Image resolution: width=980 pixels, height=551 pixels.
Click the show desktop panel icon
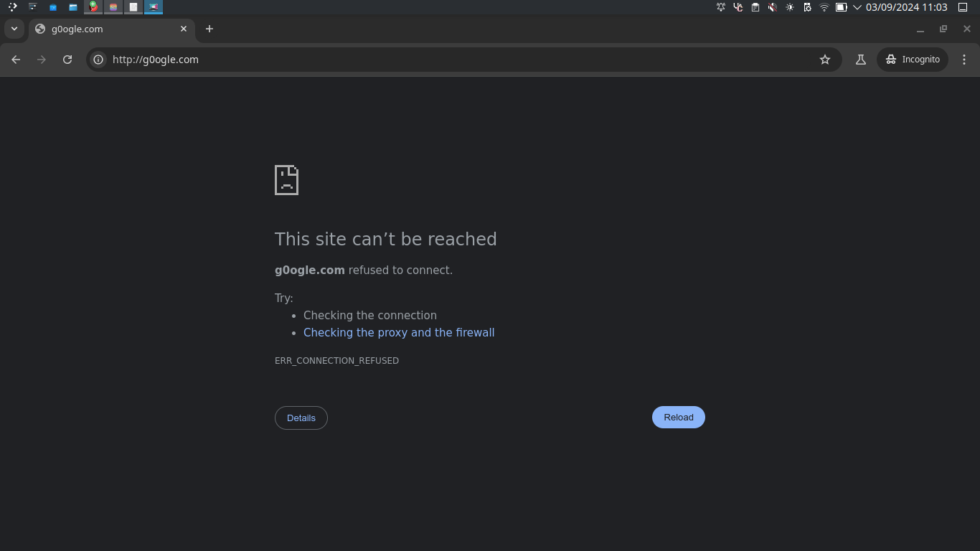[963, 7]
